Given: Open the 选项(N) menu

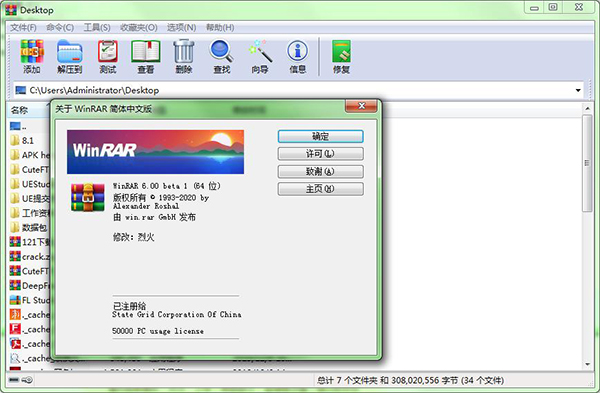Looking at the screenshot, I should [x=181, y=28].
